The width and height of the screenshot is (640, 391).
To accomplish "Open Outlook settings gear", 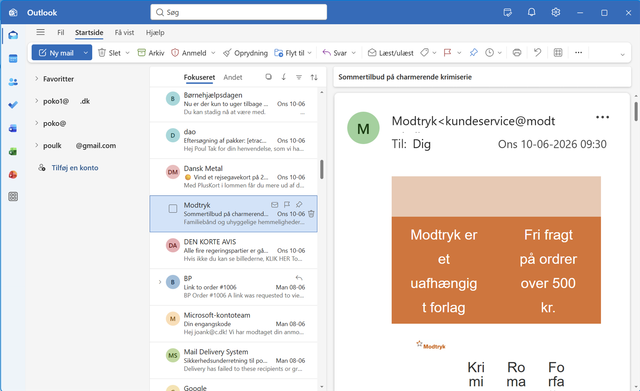I will (x=556, y=12).
